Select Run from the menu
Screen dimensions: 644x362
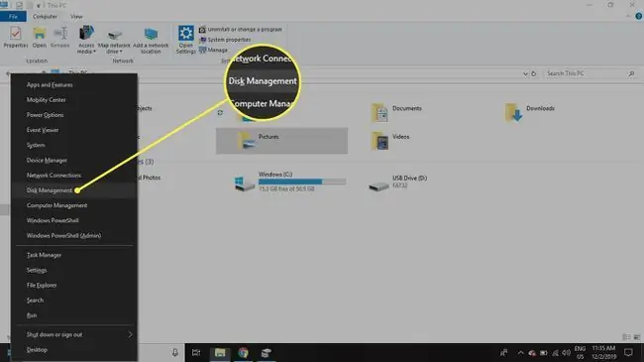pyautogui.click(x=32, y=315)
